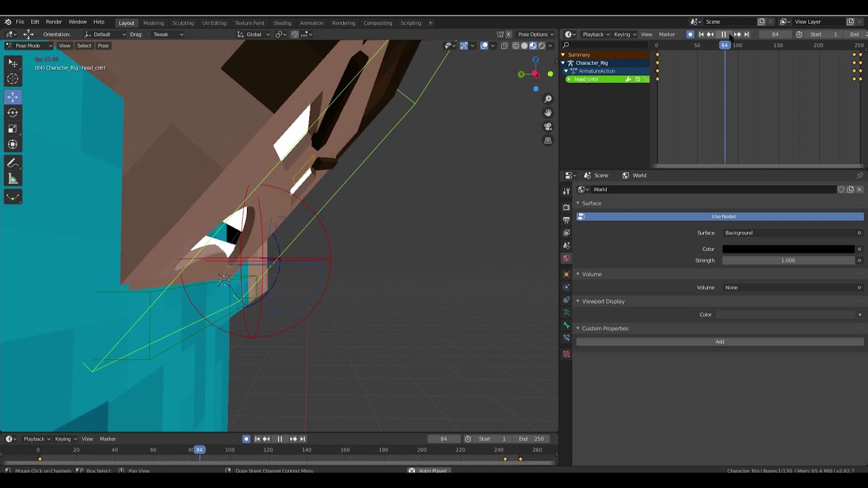Pin the properties editor context

pyautogui.click(x=860, y=176)
